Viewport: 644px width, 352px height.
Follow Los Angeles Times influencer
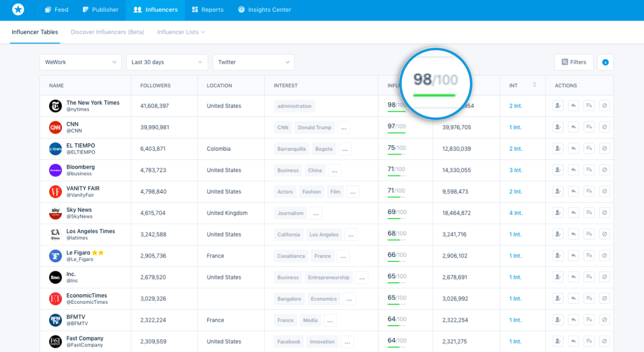pos(558,235)
